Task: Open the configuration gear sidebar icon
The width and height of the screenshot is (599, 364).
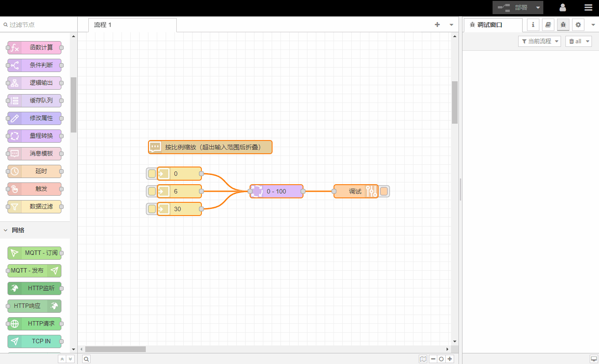Action: 578,25
